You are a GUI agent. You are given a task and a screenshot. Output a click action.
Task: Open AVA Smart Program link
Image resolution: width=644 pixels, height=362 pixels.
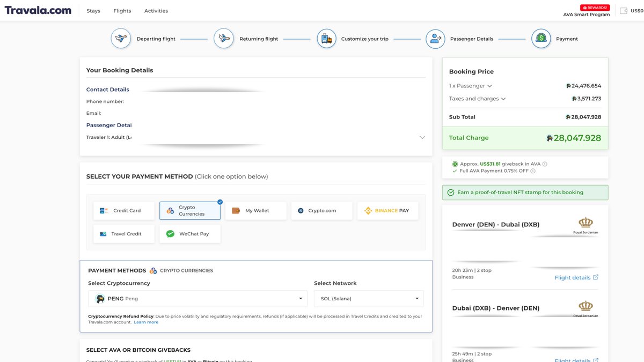click(587, 14)
